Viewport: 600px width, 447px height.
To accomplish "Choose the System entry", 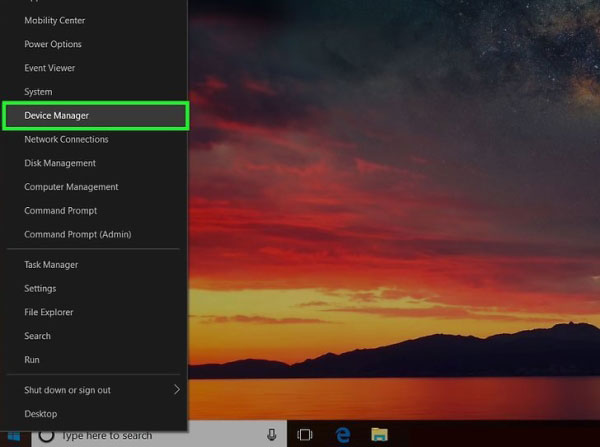I will coord(38,92).
